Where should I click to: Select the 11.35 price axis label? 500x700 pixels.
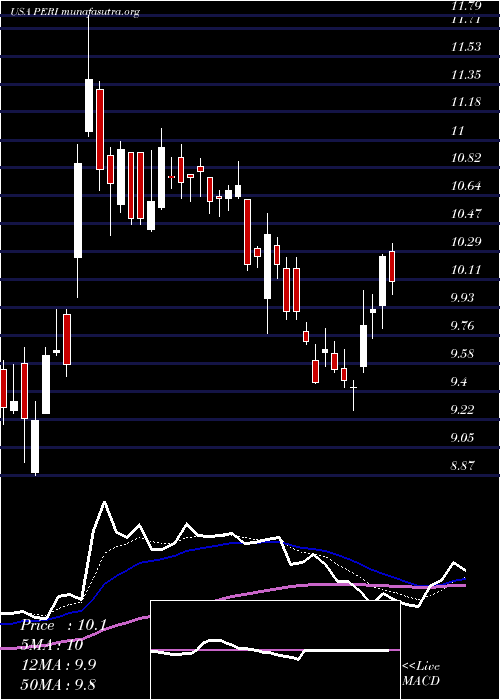(466, 75)
